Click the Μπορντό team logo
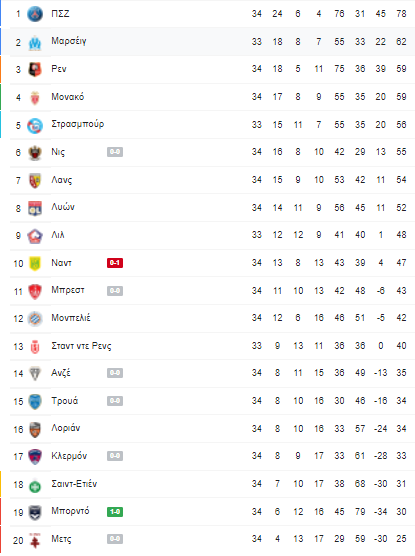 point(35,512)
